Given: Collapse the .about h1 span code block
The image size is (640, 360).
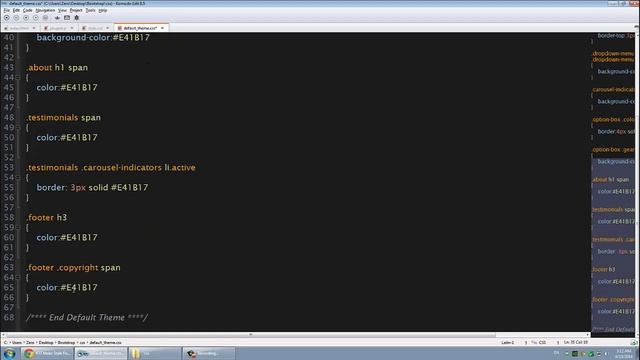Looking at the screenshot, I should [x=18, y=77].
